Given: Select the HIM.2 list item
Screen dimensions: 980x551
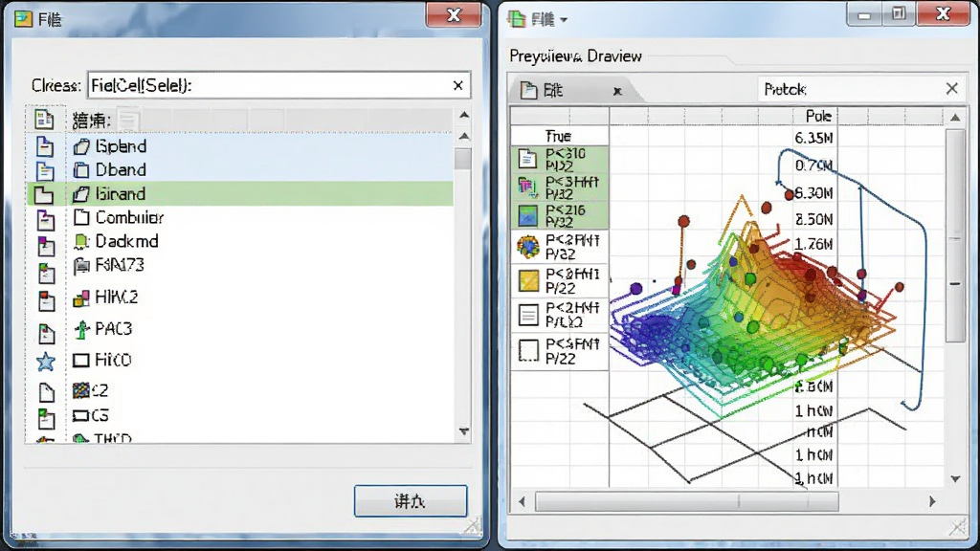Looking at the screenshot, I should pos(259,298).
